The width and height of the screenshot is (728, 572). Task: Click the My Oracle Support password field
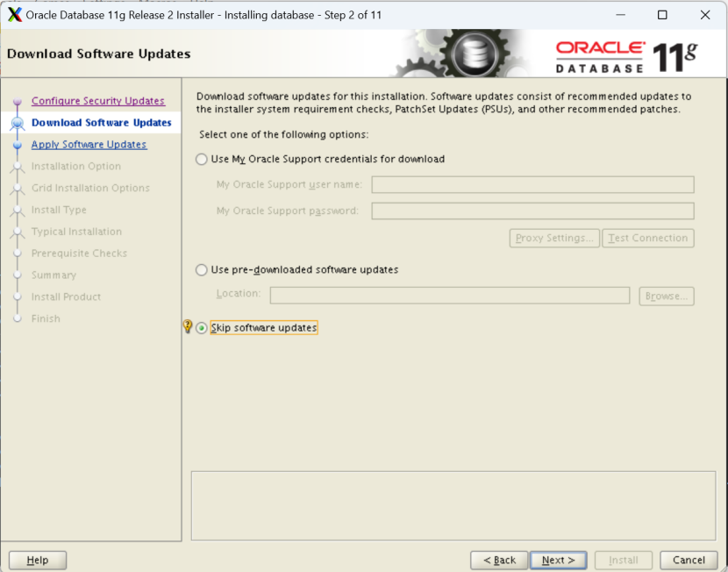(532, 211)
